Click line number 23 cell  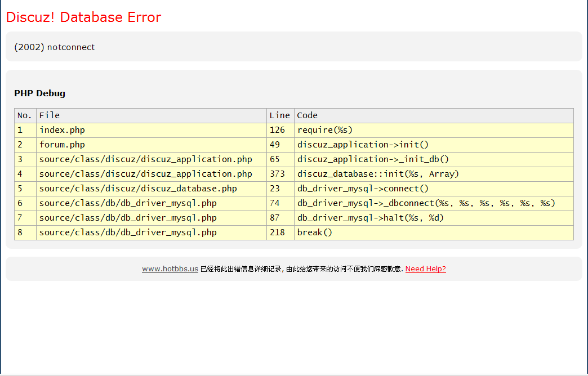[x=280, y=189]
